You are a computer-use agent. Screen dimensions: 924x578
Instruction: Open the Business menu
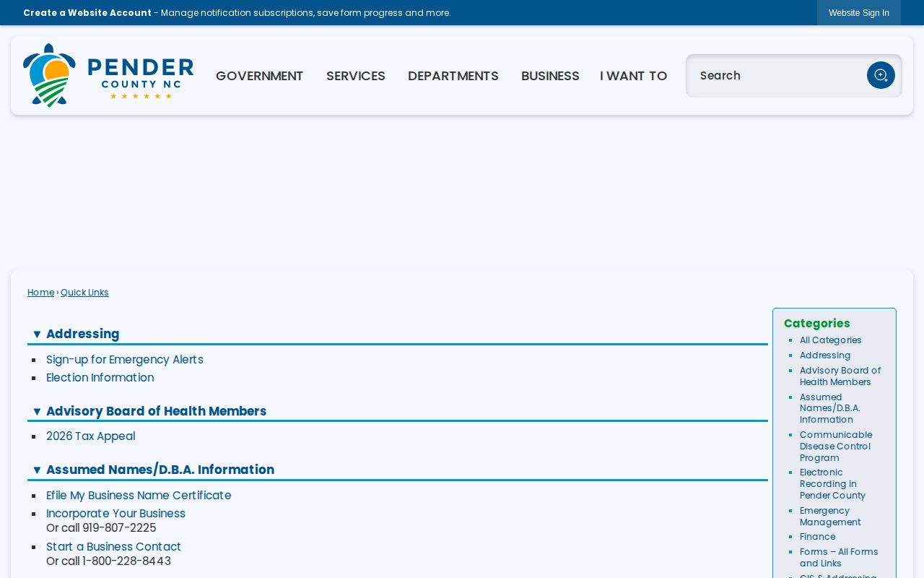tap(550, 76)
